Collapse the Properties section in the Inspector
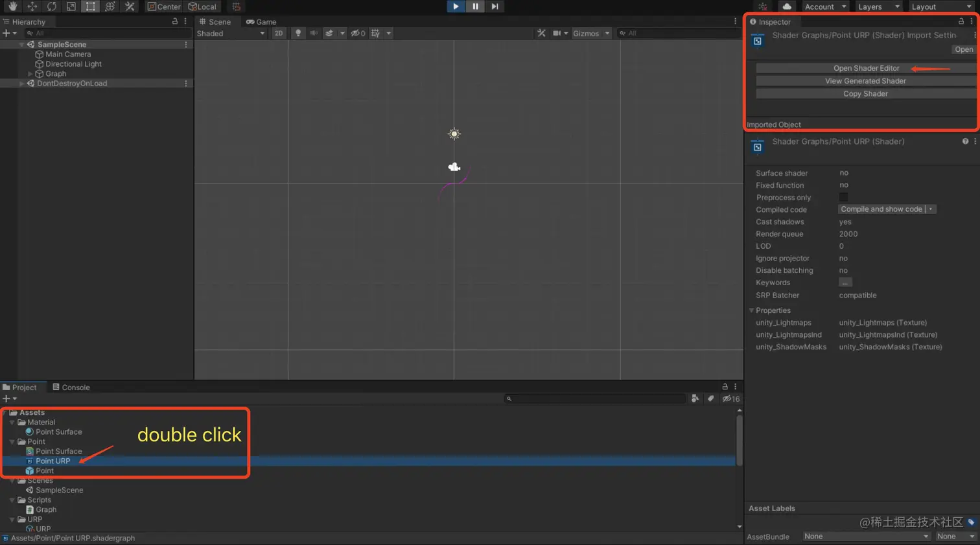The width and height of the screenshot is (980, 545). point(752,310)
